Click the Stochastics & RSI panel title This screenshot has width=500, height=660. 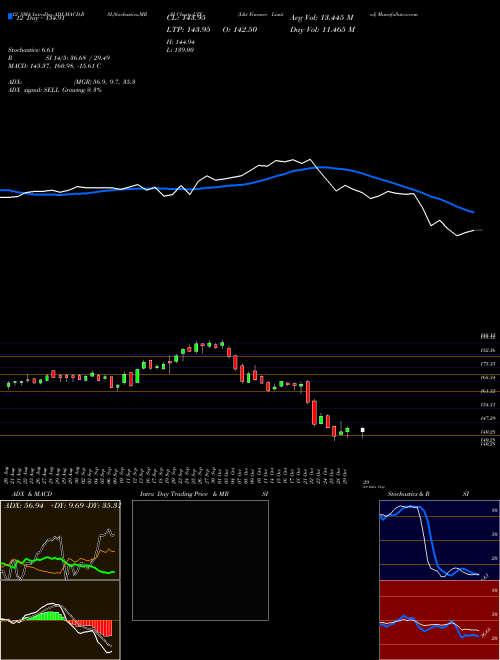(x=428, y=494)
